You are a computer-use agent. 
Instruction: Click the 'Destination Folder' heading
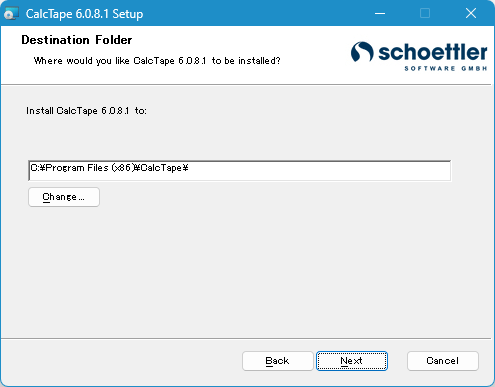[77, 40]
